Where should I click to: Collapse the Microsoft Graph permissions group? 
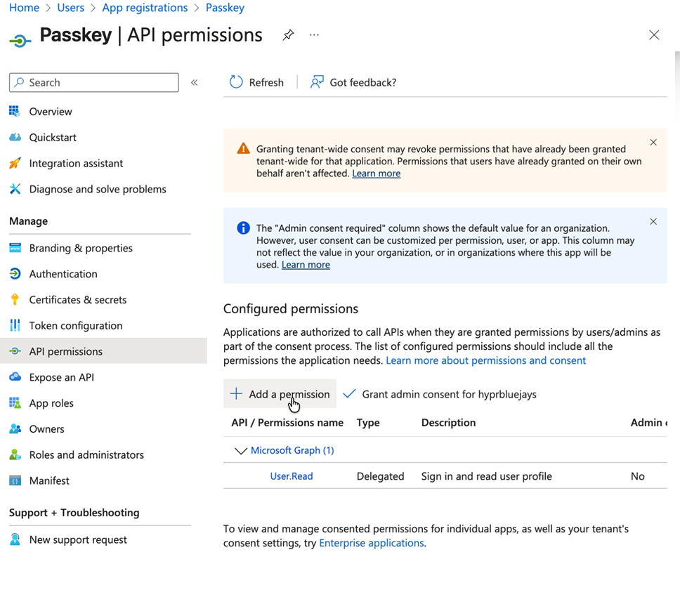click(x=241, y=451)
